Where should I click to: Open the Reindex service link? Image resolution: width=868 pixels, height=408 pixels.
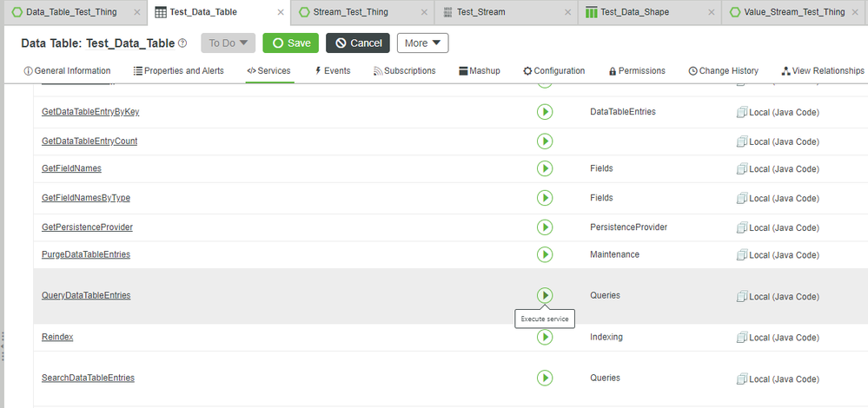pos(57,337)
